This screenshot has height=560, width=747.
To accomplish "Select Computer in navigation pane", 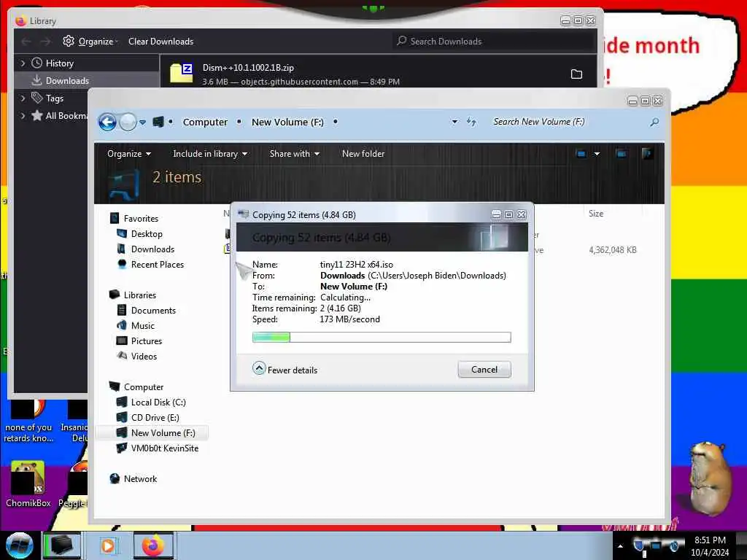I will point(144,387).
